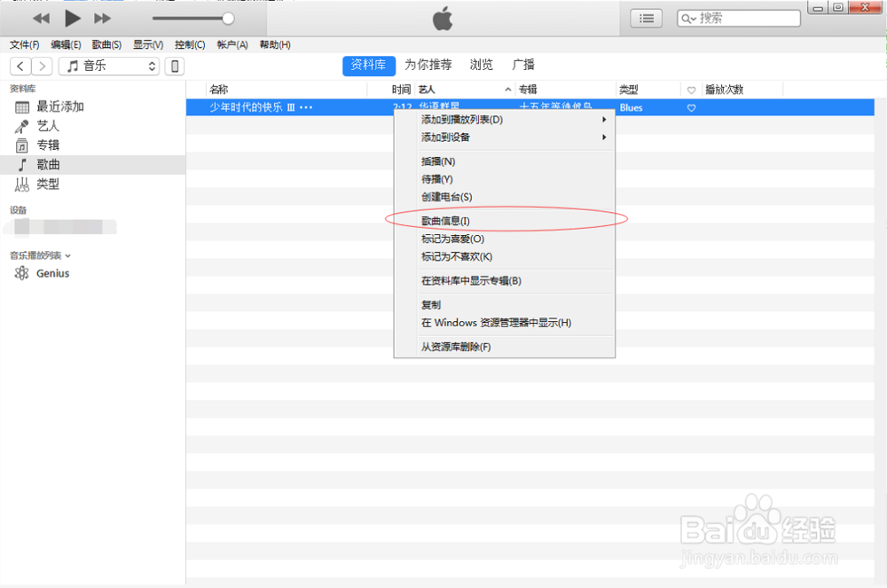Skip forward with the fast-forward button
The width and height of the screenshot is (887, 588).
pyautogui.click(x=102, y=19)
